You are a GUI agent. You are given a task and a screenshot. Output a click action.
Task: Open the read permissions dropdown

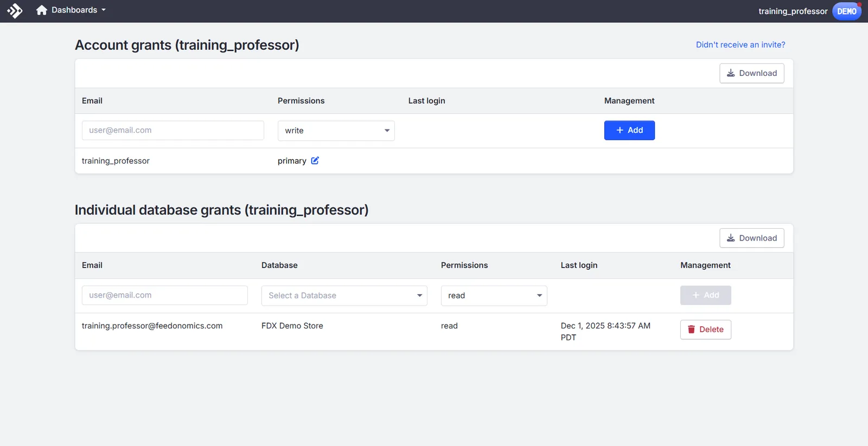click(494, 295)
